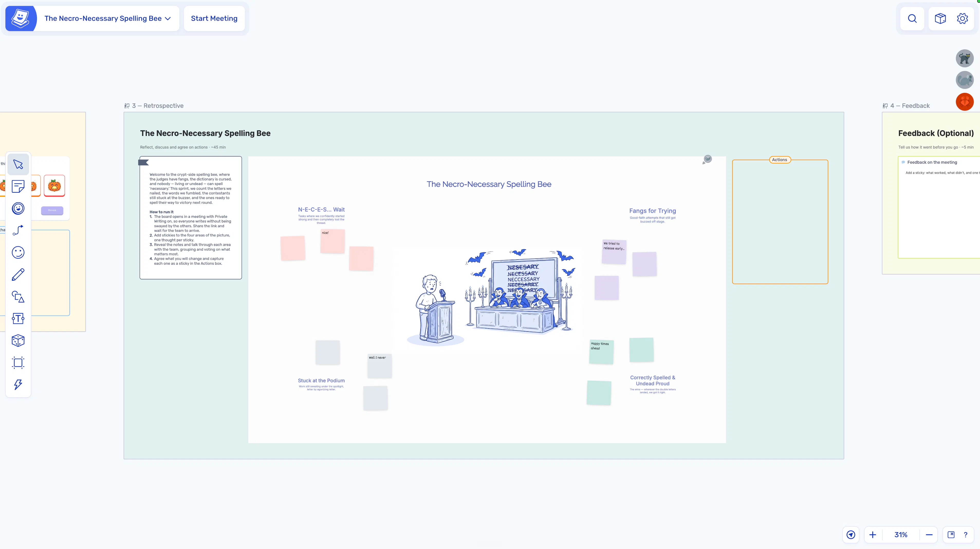
Task: Select the black cat participant avatar
Action: click(965, 58)
